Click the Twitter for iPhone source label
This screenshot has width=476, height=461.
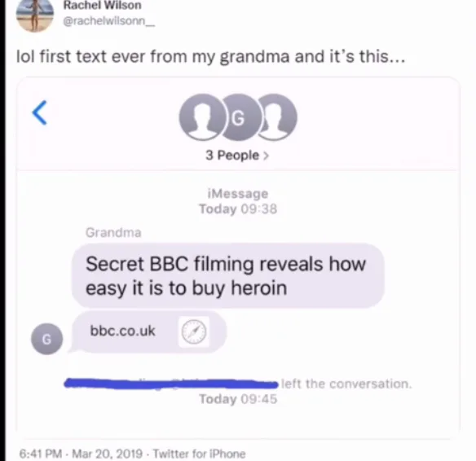click(199, 454)
